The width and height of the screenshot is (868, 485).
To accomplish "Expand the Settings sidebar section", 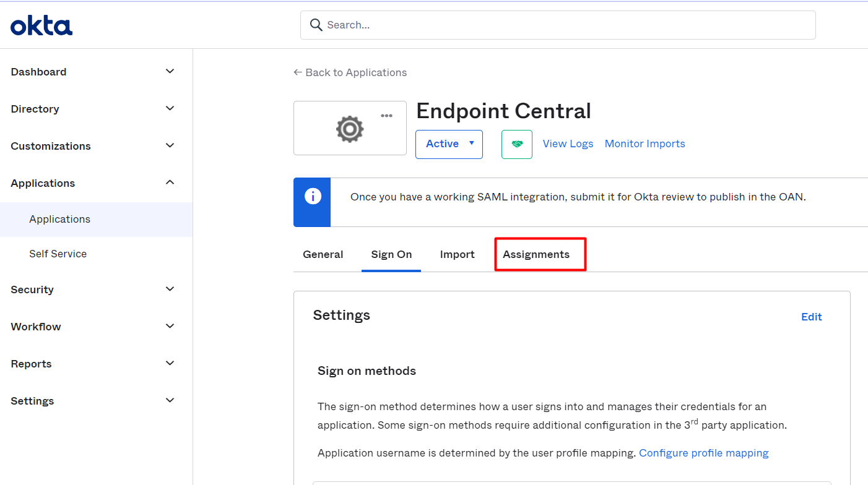I will click(x=170, y=401).
